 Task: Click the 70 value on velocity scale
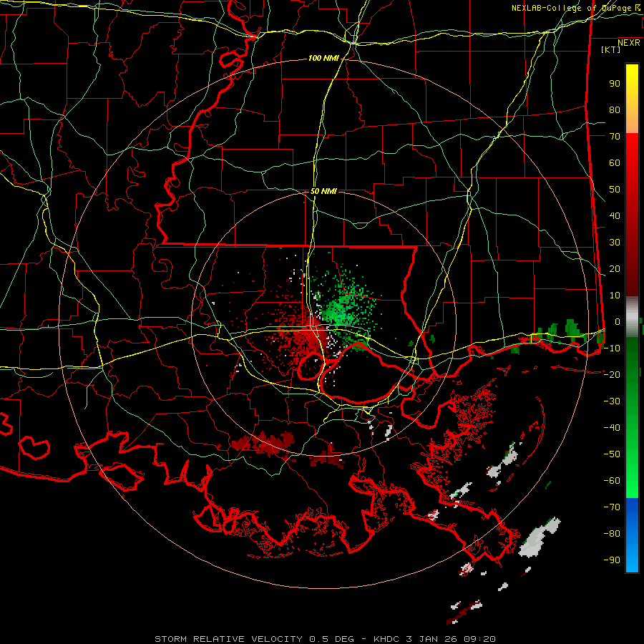pos(615,137)
